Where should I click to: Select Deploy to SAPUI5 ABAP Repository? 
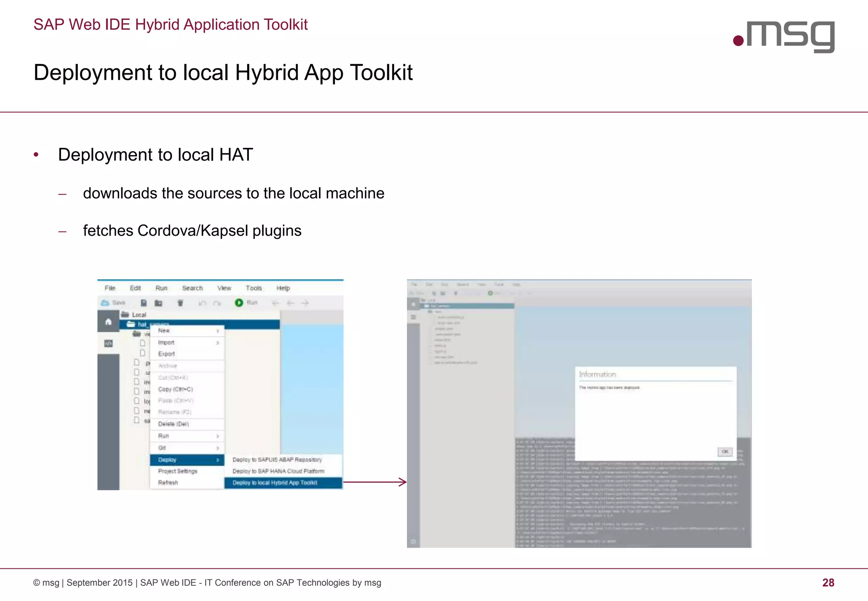pyautogui.click(x=283, y=460)
